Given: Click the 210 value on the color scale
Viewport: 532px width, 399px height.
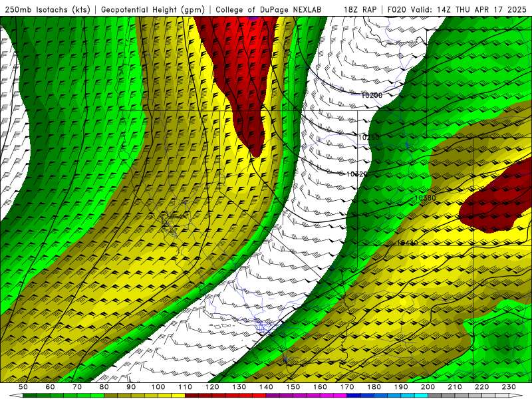Looking at the screenshot, I should point(455,387).
